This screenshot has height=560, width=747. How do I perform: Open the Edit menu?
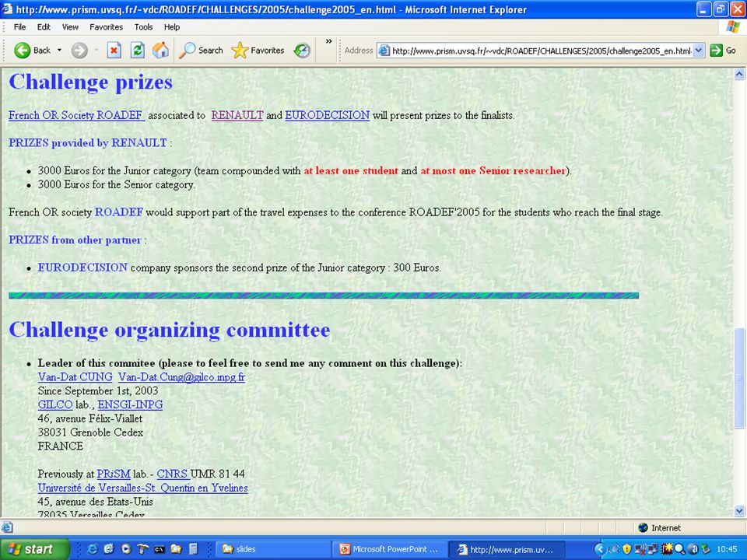[x=44, y=27]
